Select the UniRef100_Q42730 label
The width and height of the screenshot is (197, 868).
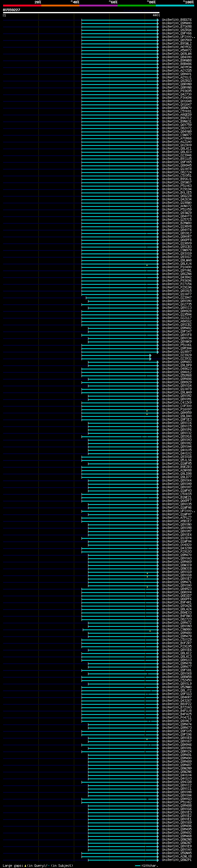(177, 94)
